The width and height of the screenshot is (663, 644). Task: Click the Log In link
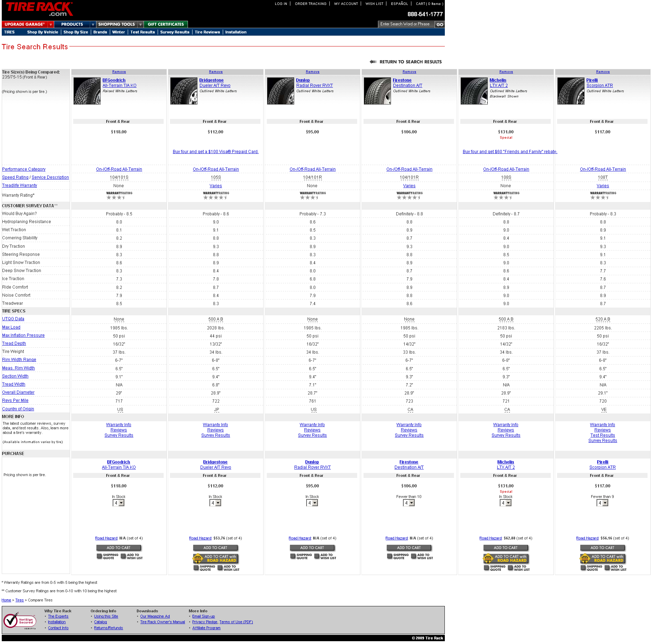(x=281, y=4)
